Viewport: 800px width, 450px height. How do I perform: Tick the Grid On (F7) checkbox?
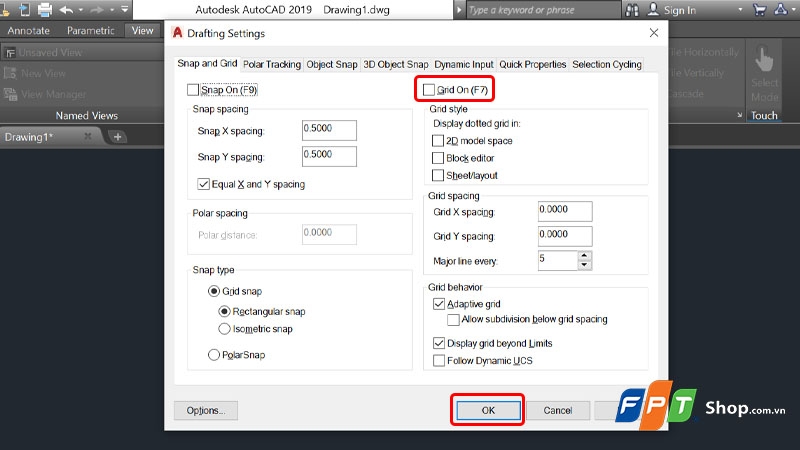pyautogui.click(x=429, y=90)
